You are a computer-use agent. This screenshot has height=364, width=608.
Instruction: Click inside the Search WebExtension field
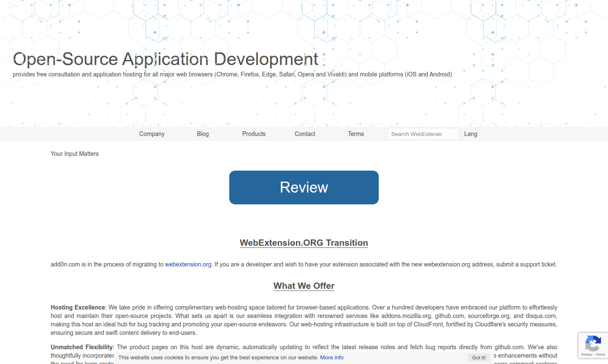423,133
